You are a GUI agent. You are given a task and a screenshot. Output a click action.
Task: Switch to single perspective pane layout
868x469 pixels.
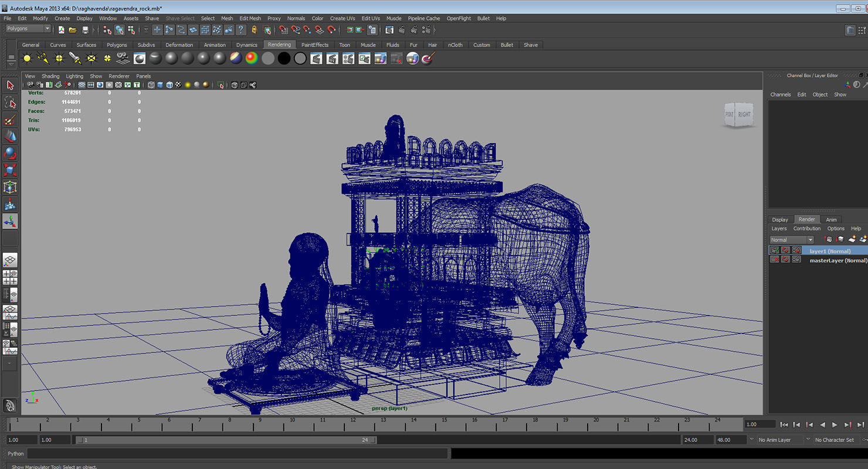tap(10, 260)
